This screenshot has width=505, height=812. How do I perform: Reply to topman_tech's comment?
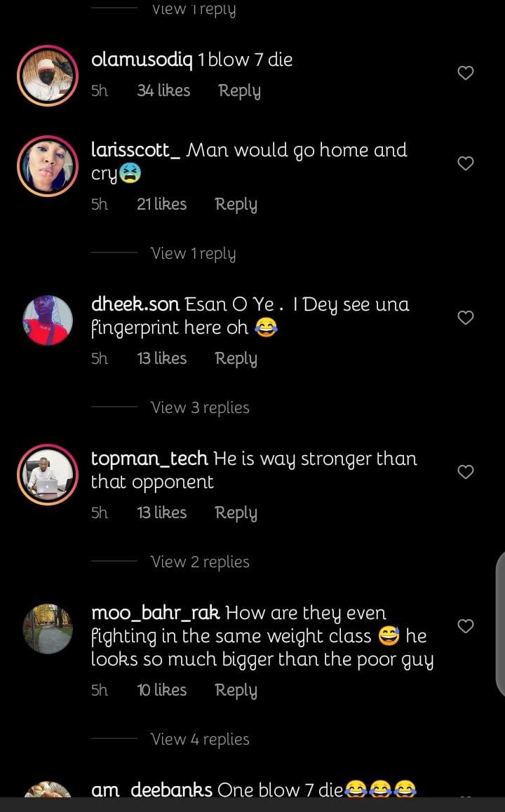(x=236, y=513)
